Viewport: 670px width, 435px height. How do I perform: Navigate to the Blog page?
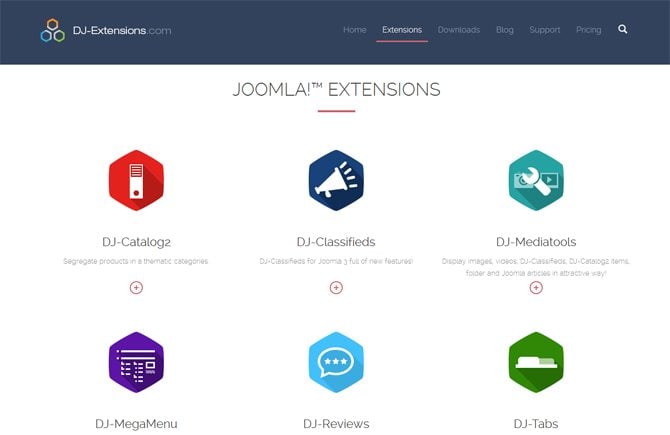point(505,30)
